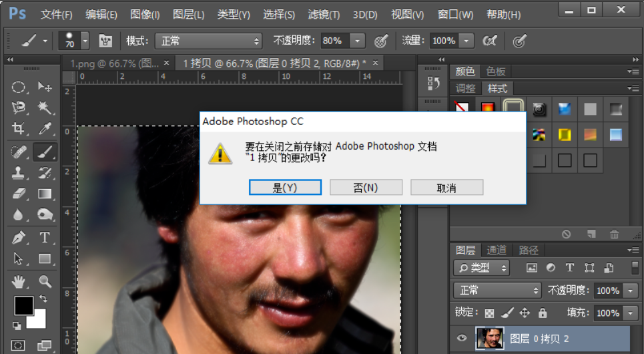Select the Sponge tool
This screenshot has height=354, width=644.
point(45,214)
